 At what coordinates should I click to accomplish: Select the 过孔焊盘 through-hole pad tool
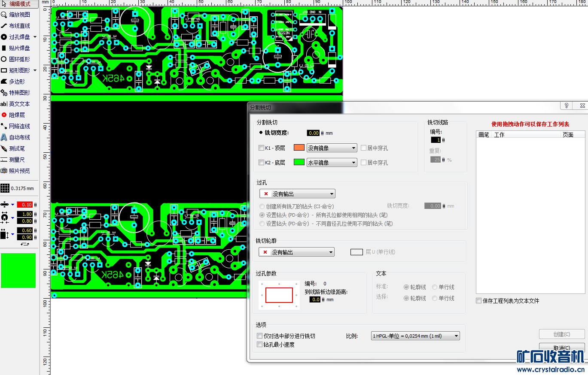tap(16, 37)
